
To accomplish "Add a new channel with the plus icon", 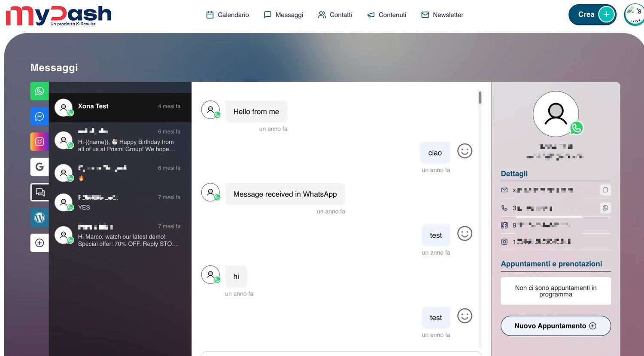I will pos(39,243).
